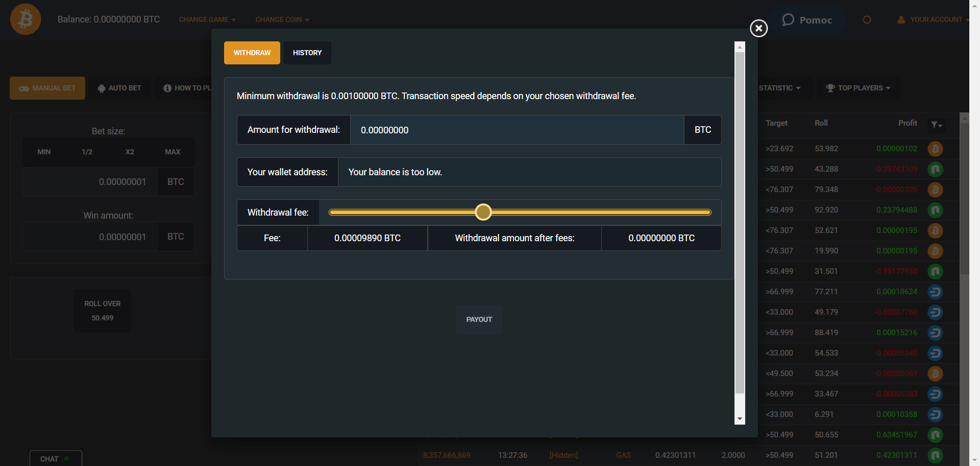Click the Roll column header
This screenshot has width=980, height=466.
[x=821, y=123]
